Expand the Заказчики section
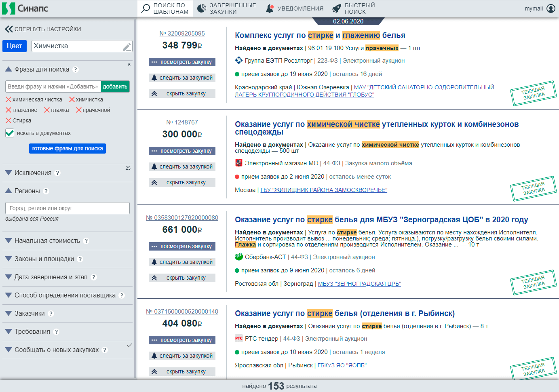The image size is (559, 392). point(8,314)
